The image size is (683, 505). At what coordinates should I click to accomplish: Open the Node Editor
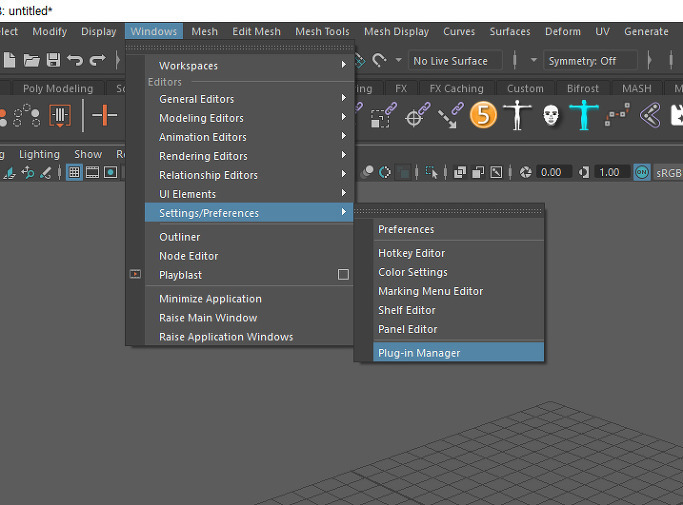click(x=249, y=256)
